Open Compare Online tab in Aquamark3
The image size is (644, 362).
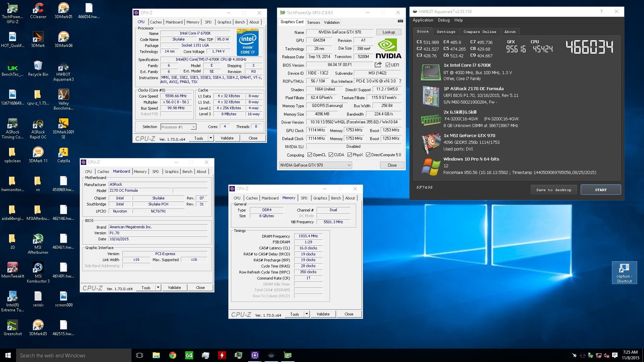point(480,32)
